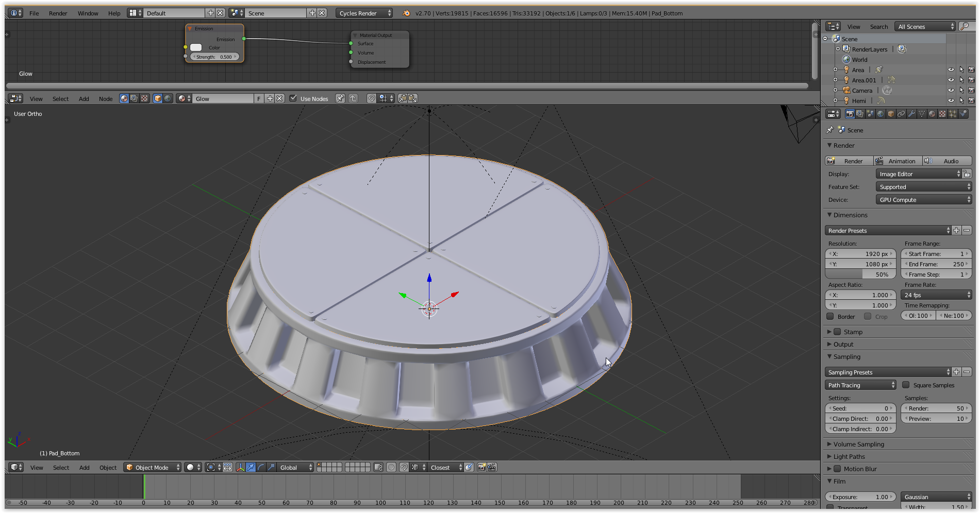Open the Cycles Render engine dropdown
This screenshot has height=513, width=980.
coord(364,13)
